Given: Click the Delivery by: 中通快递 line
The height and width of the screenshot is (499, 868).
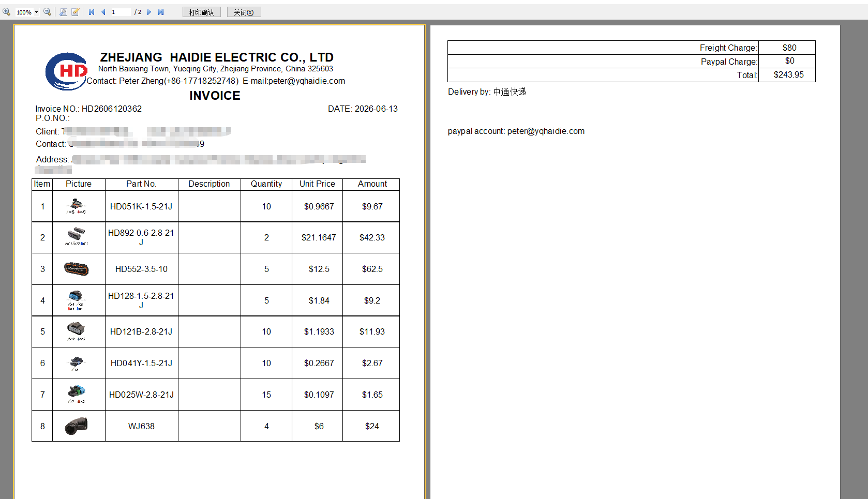Looking at the screenshot, I should [487, 92].
